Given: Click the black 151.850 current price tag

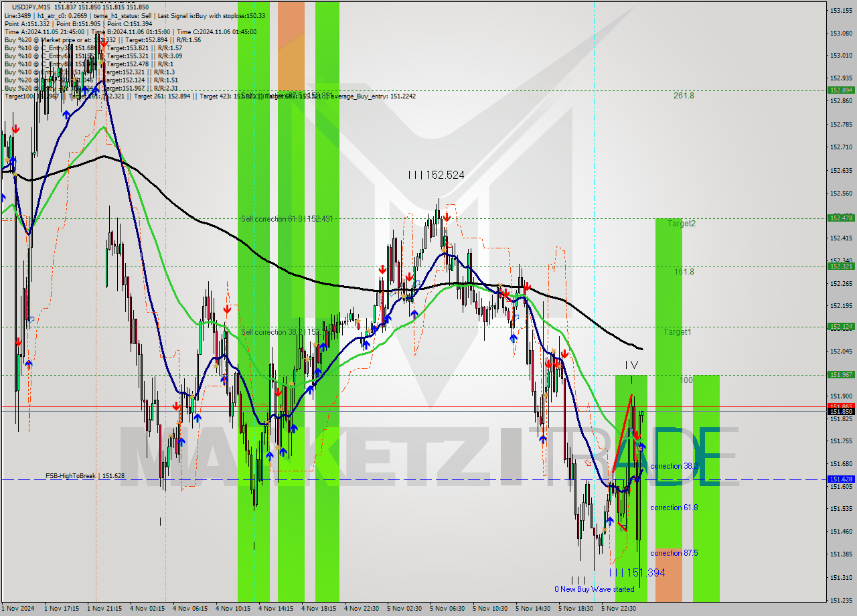Looking at the screenshot, I should (841, 411).
